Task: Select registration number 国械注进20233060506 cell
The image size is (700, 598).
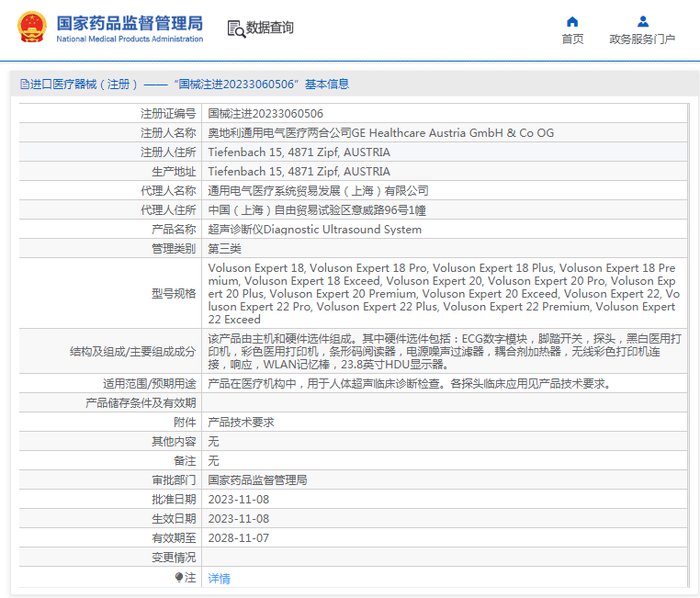Action: (x=265, y=113)
